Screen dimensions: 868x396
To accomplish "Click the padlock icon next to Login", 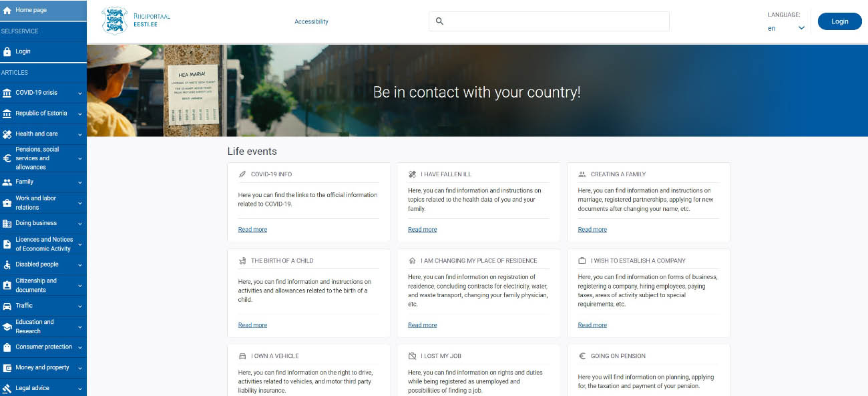I will 7,51.
